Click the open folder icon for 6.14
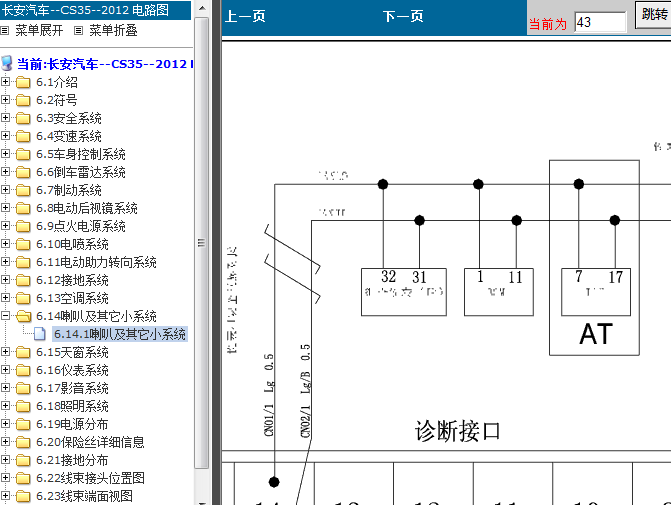 (x=24, y=316)
